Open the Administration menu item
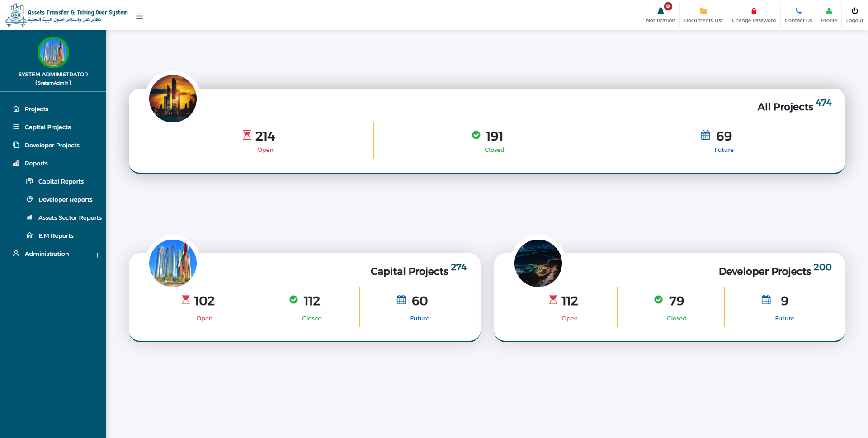This screenshot has height=438, width=868. click(x=47, y=254)
